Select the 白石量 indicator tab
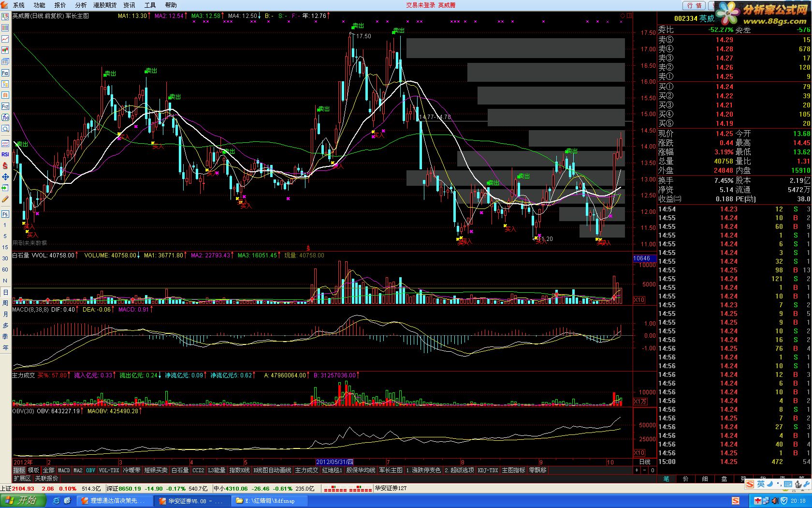This screenshot has width=812, height=508. click(x=180, y=470)
